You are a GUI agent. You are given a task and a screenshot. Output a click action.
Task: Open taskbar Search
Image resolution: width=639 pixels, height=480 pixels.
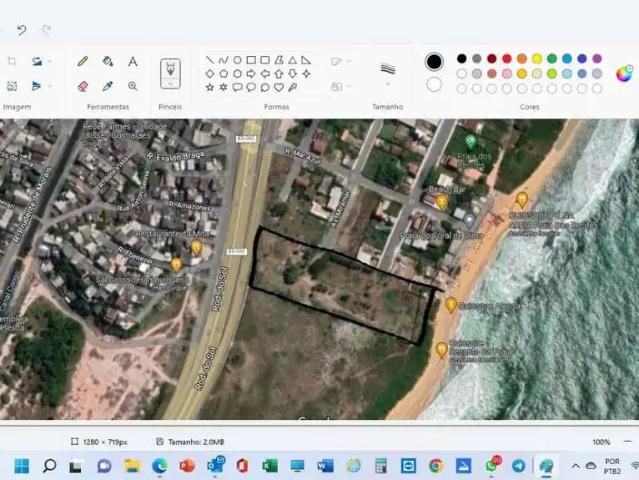tap(49, 466)
